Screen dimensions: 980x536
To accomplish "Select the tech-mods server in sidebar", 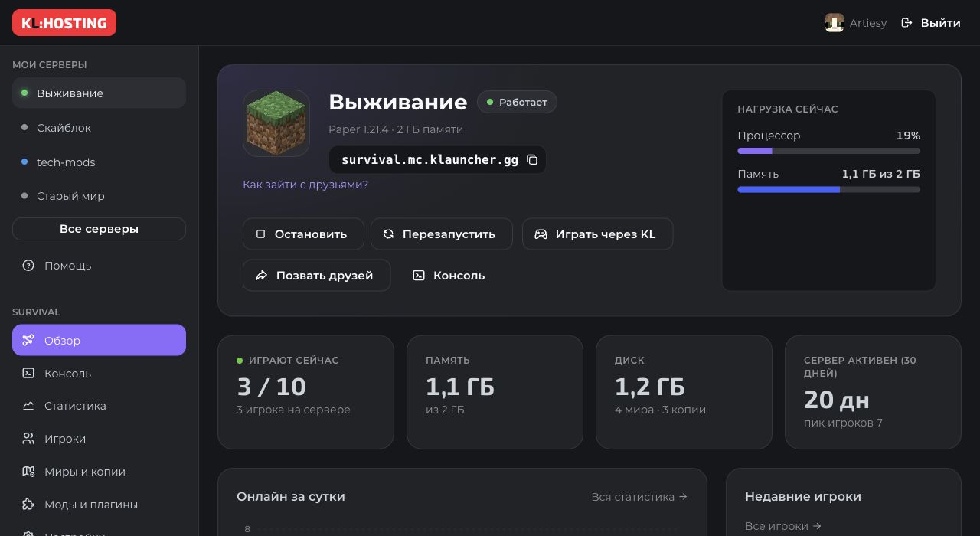I will tap(99, 162).
